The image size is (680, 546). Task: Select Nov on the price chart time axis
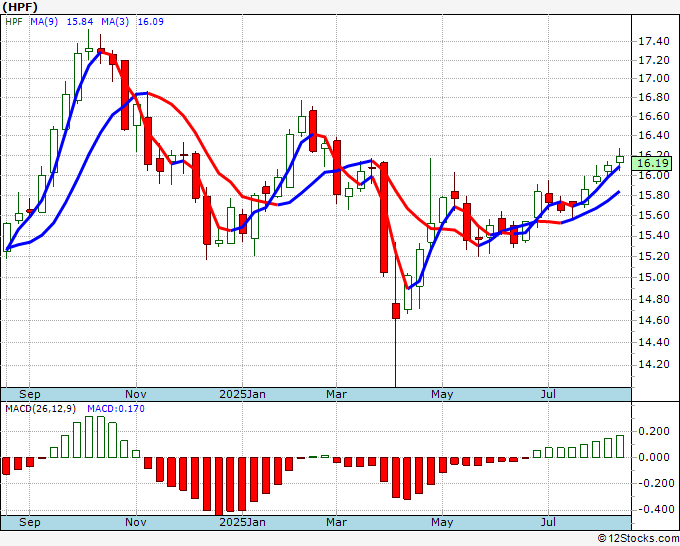tap(136, 394)
